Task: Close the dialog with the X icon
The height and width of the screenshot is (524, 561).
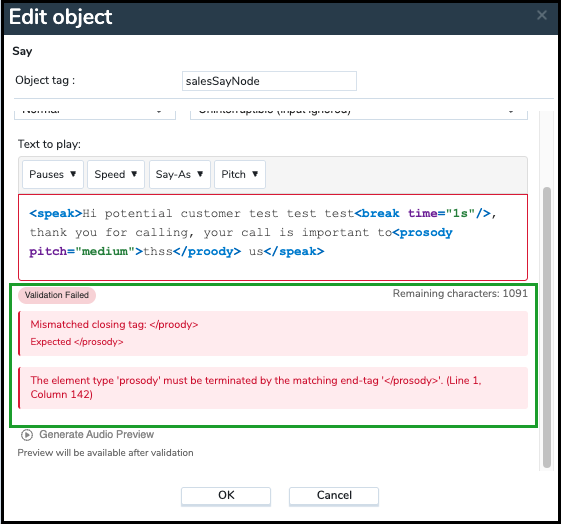Action: [542, 15]
